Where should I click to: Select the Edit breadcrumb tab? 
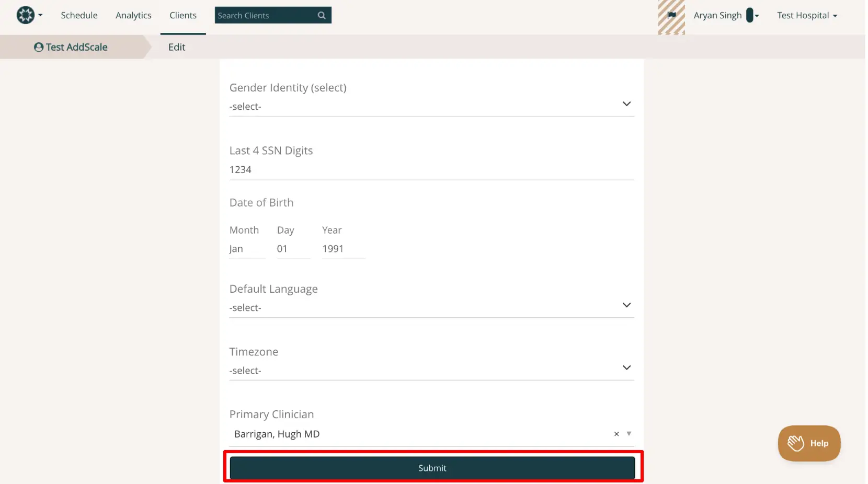coord(176,47)
